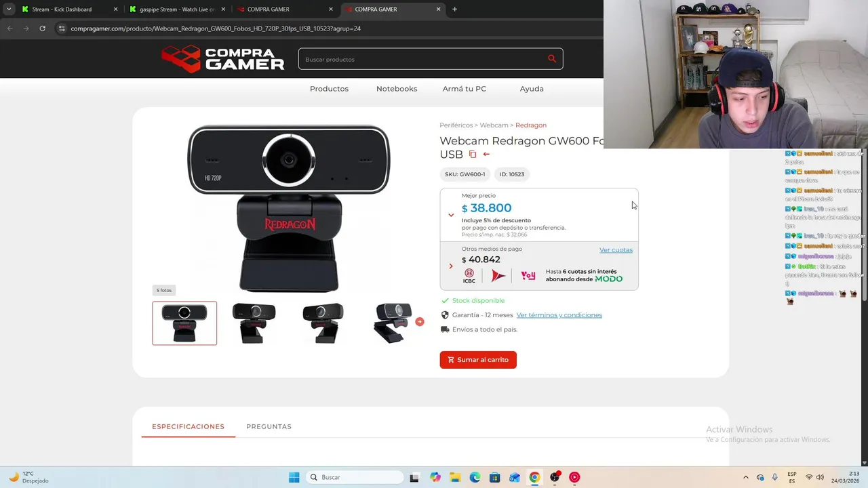Click the search magnifier icon in the search bar
The image size is (868, 488).
[552, 59]
